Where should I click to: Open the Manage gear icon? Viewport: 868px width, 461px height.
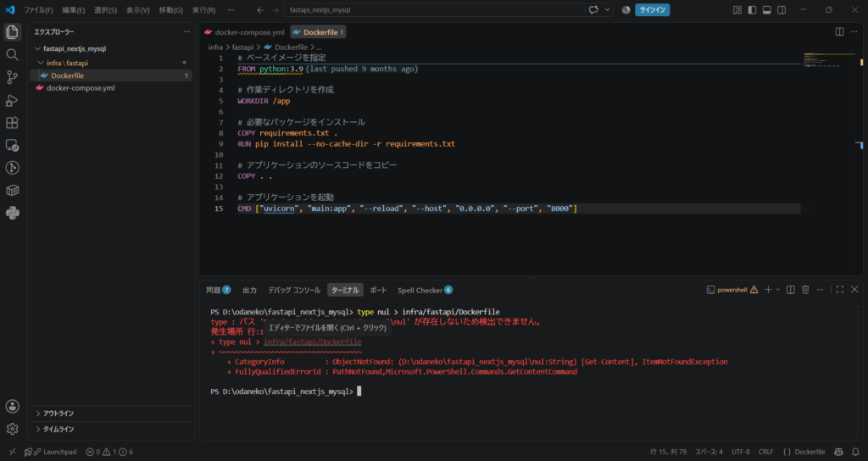point(12,429)
